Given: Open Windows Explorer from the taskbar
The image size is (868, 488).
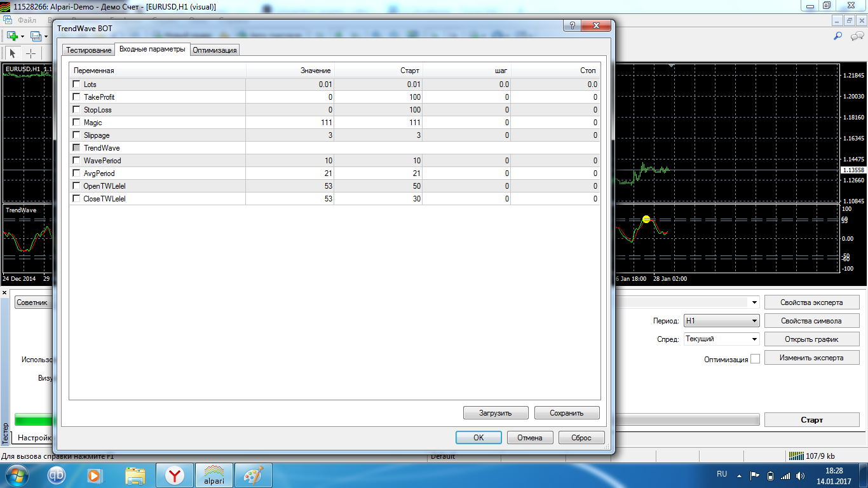Looking at the screenshot, I should (135, 475).
